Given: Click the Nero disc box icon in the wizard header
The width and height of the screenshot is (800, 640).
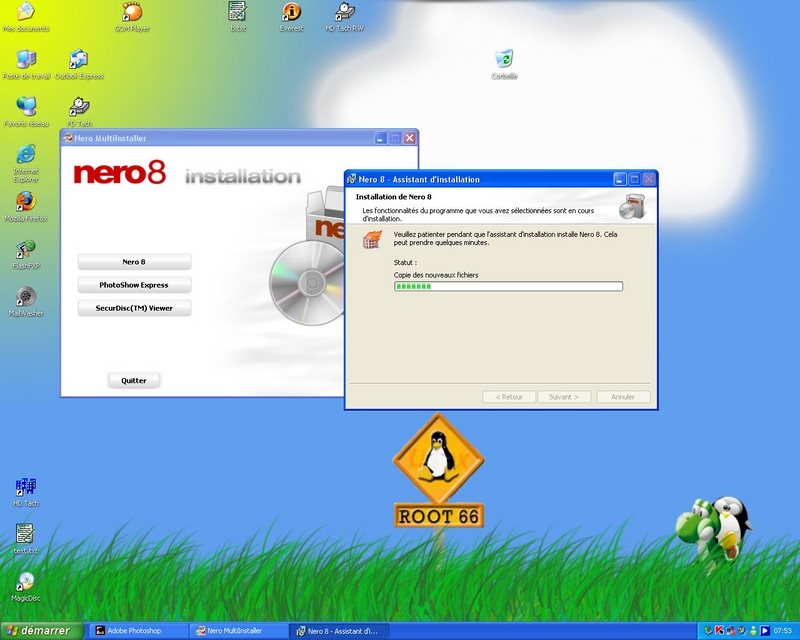Looking at the screenshot, I should click(x=632, y=206).
